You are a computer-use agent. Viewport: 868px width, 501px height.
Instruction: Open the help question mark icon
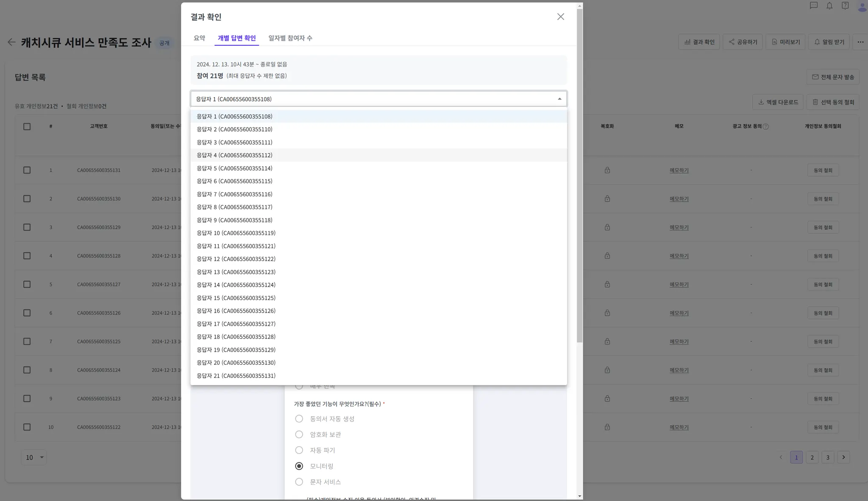click(845, 6)
